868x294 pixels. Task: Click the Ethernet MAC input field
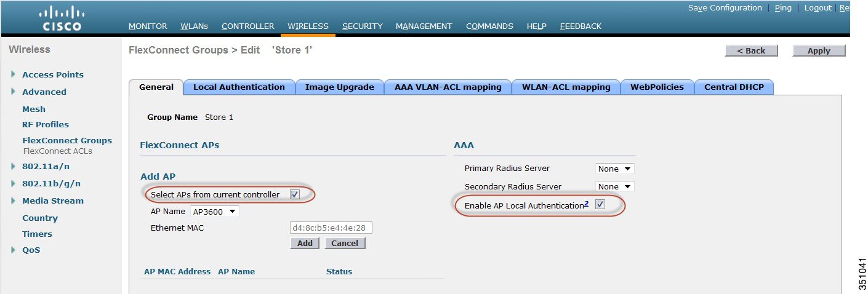(331, 228)
